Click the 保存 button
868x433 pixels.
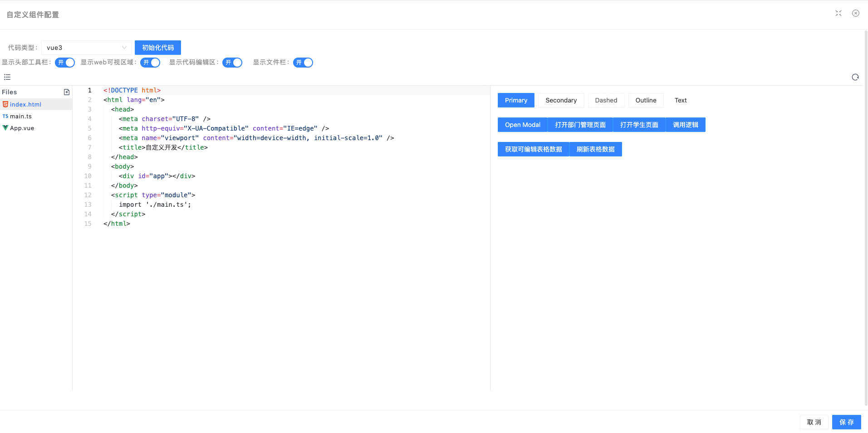click(847, 422)
